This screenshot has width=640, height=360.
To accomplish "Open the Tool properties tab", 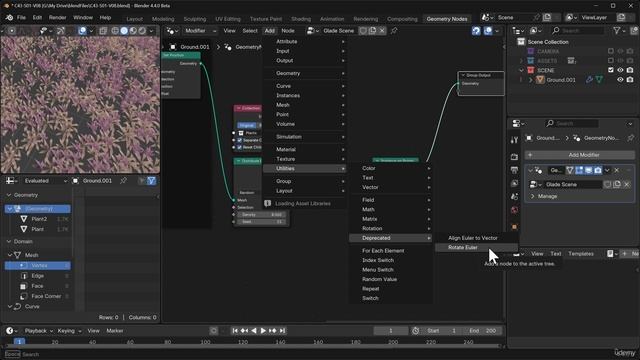I will (514, 140).
